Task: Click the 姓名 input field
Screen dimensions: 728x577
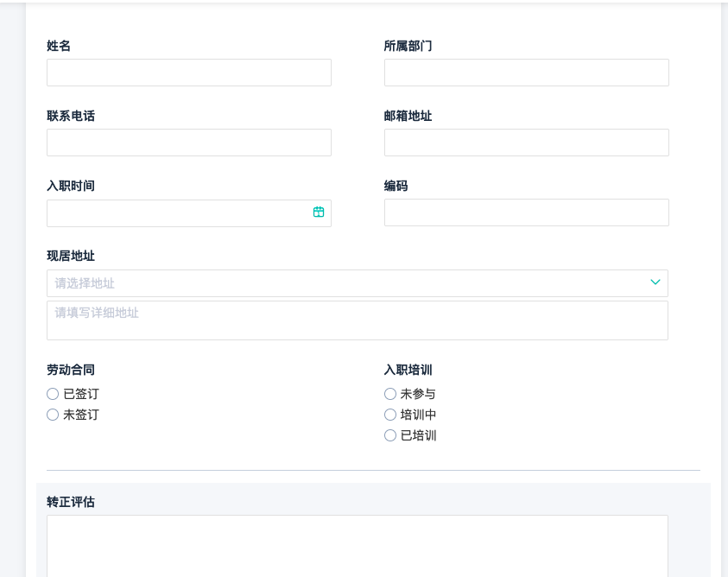Action: coord(188,73)
